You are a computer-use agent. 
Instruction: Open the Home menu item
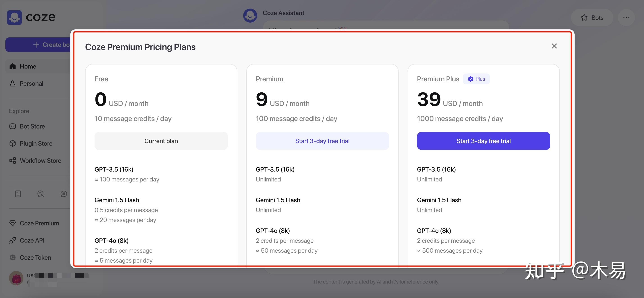point(28,66)
